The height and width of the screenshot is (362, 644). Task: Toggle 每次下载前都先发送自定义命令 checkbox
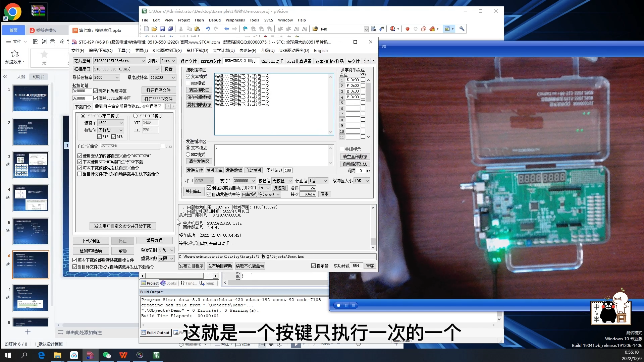79,168
